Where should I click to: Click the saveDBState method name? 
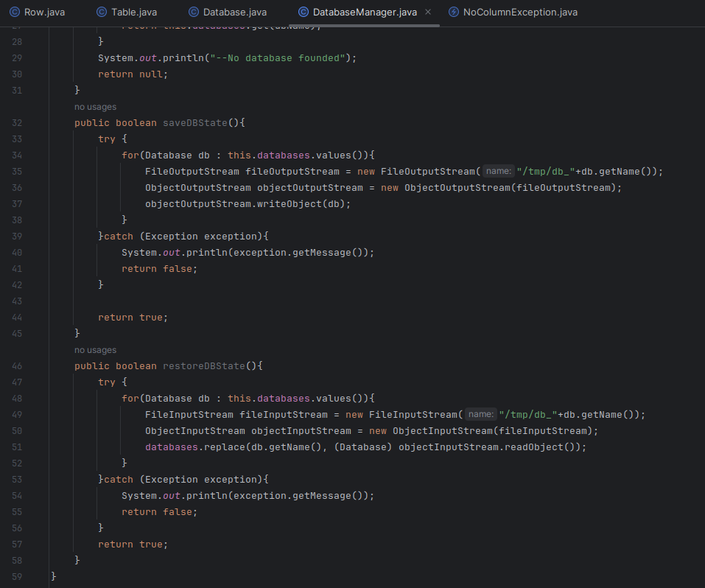coord(195,123)
